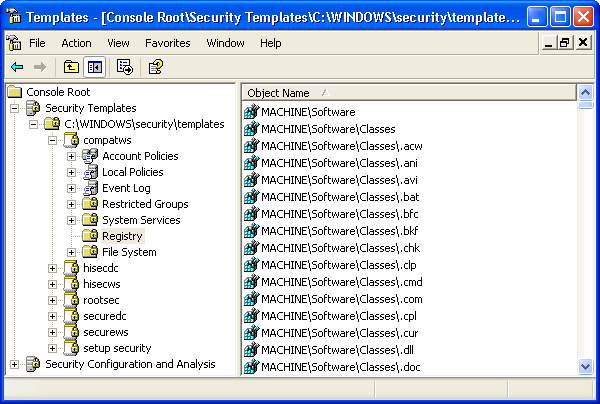Click the Up one level toolbar icon

[x=70, y=67]
